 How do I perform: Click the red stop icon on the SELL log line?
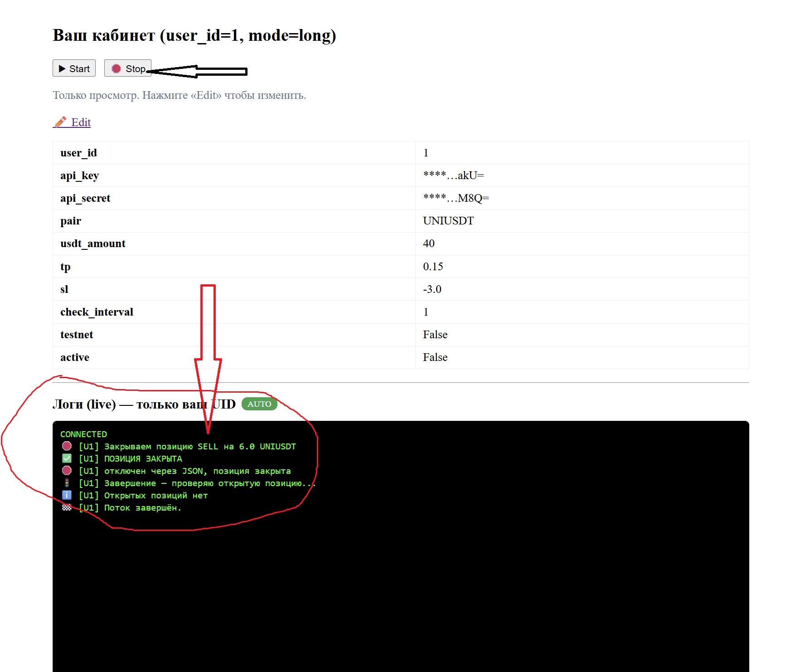[x=67, y=446]
